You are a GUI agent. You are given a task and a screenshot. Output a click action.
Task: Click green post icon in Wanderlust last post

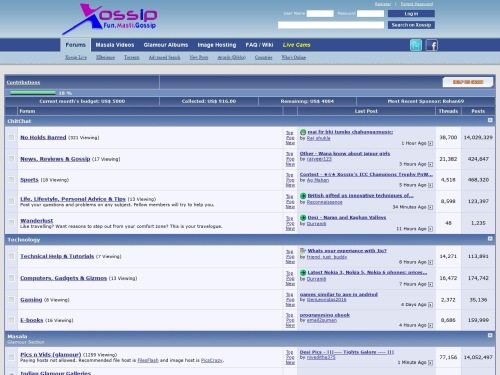coord(303,218)
